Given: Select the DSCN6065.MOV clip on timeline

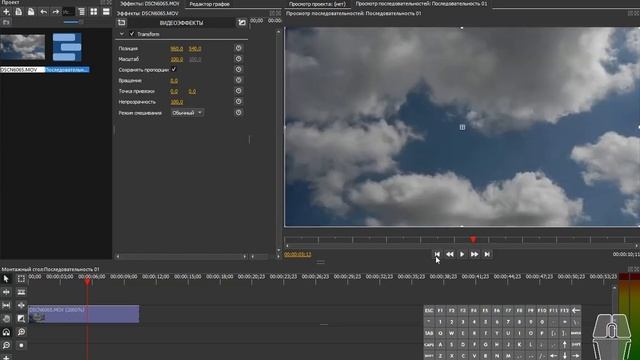Looking at the screenshot, I should pyautogui.click(x=84, y=314).
